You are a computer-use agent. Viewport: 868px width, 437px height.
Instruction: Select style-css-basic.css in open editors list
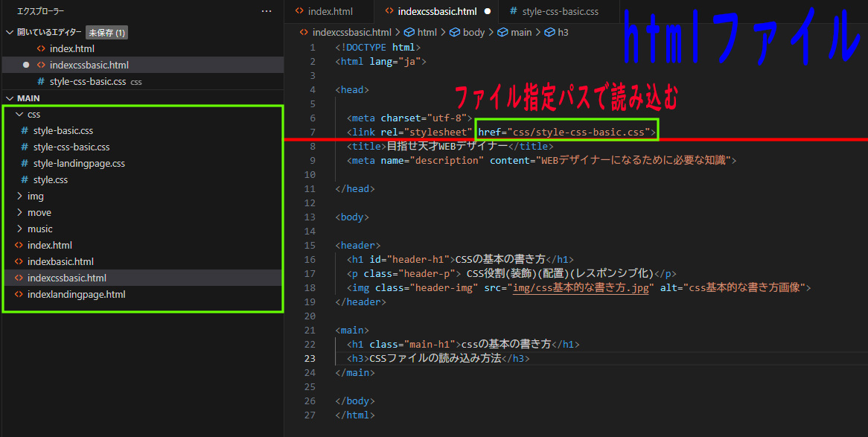88,81
